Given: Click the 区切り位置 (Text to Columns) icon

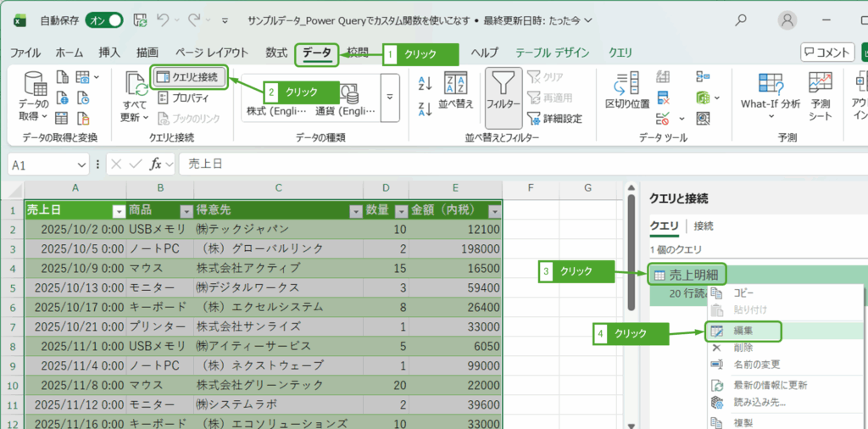Looking at the screenshot, I should click(626, 84).
